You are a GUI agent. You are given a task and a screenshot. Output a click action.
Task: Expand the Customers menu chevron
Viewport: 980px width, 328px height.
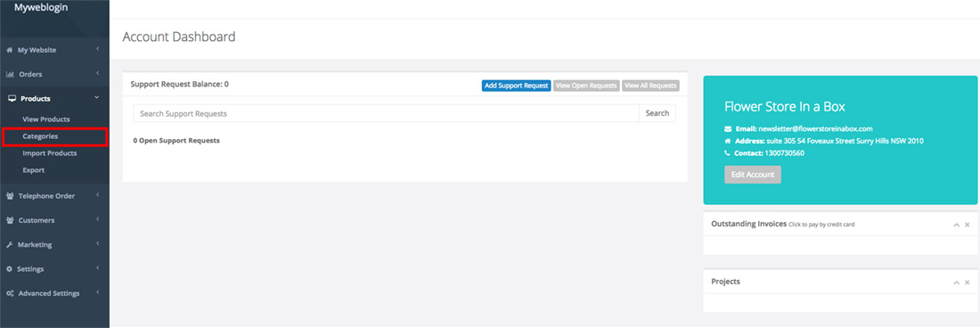[97, 220]
